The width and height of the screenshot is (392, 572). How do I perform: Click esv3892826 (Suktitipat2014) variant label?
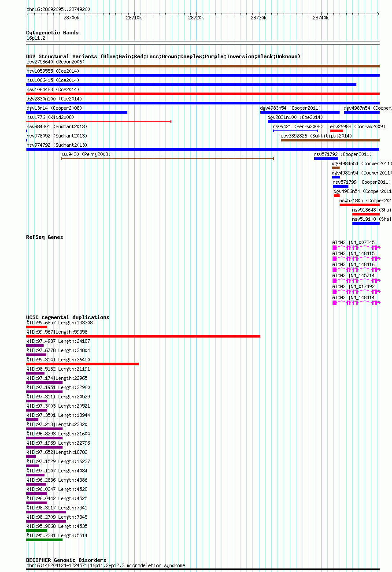tap(316, 136)
